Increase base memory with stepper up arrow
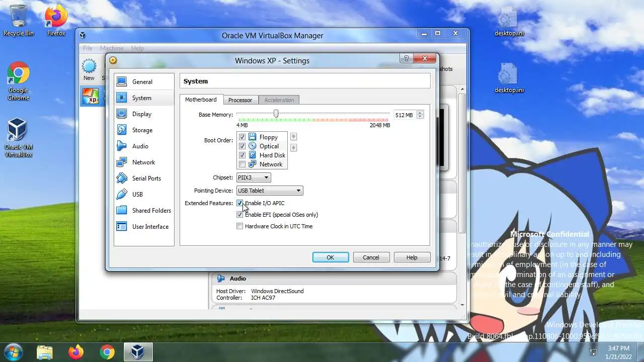Viewport: 644px width, 362px height. tap(420, 113)
